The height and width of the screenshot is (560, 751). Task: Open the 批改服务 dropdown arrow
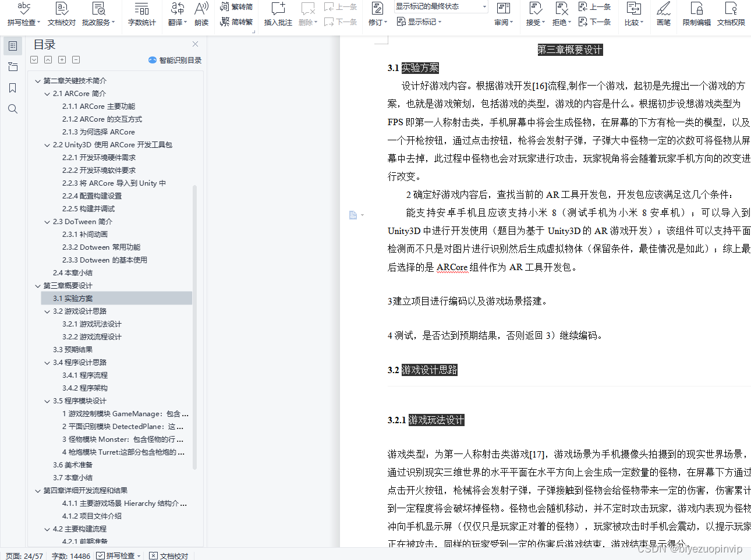point(113,22)
